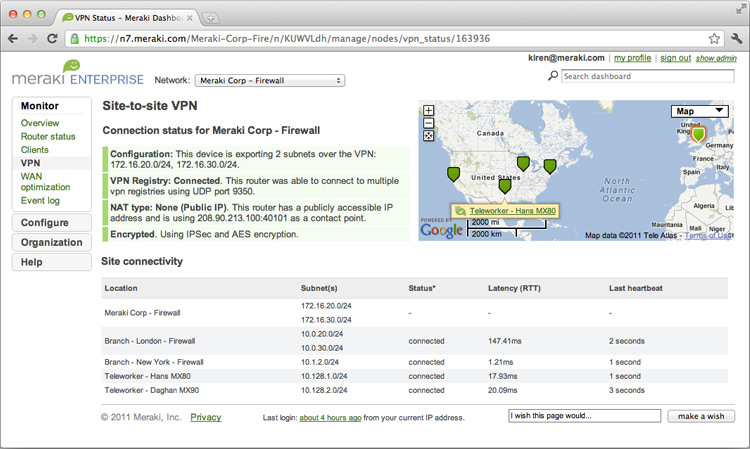The height and width of the screenshot is (449, 750).
Task: Open the browser wrench settings menu
Action: tap(737, 39)
